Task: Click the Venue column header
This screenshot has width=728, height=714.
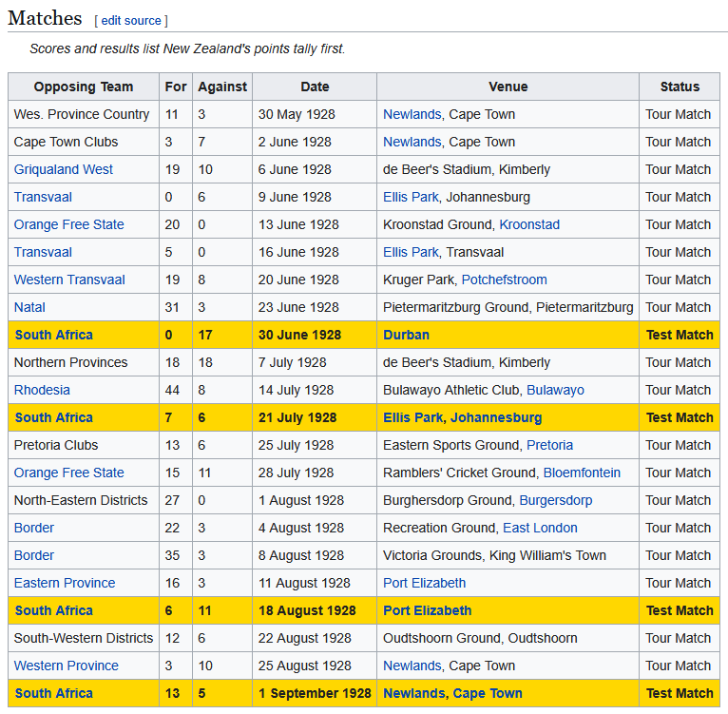Action: pyautogui.click(x=508, y=87)
